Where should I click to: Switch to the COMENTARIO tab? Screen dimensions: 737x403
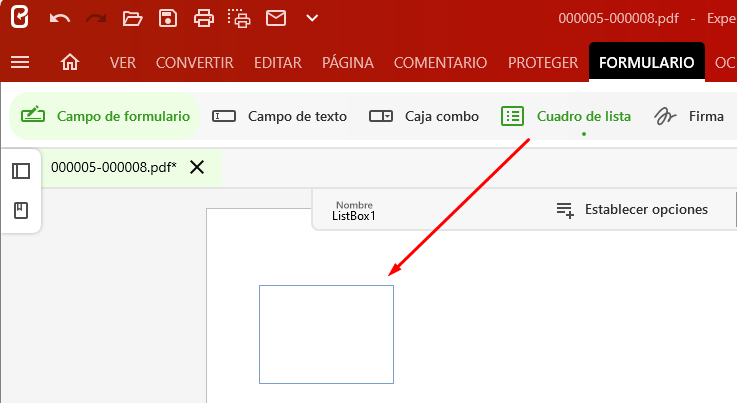click(440, 63)
